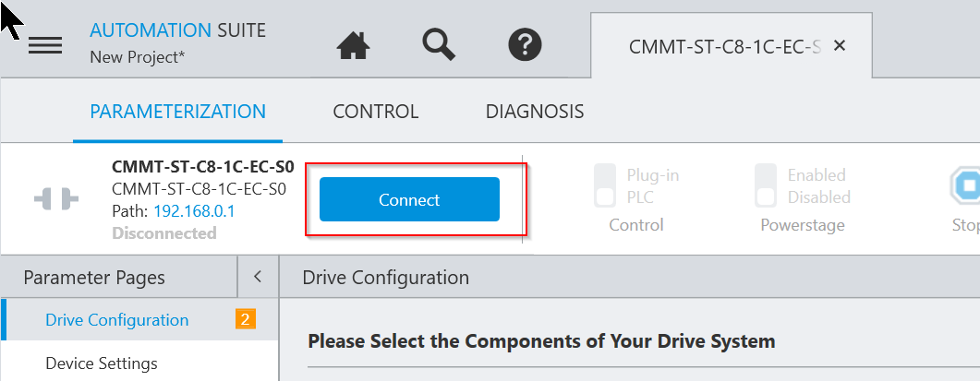Viewport: 980px width, 381px height.
Task: Open the 192.168.0.1 path link
Action: tap(194, 211)
